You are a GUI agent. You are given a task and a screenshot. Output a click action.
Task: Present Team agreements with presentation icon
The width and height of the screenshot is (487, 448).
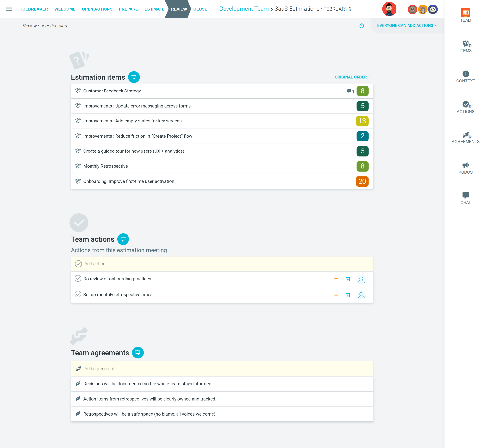tap(138, 353)
